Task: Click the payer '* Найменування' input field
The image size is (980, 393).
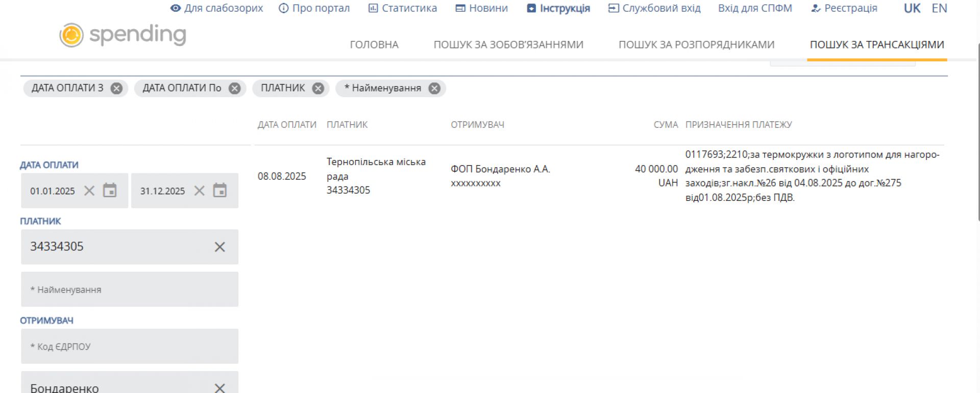Action: click(130, 289)
